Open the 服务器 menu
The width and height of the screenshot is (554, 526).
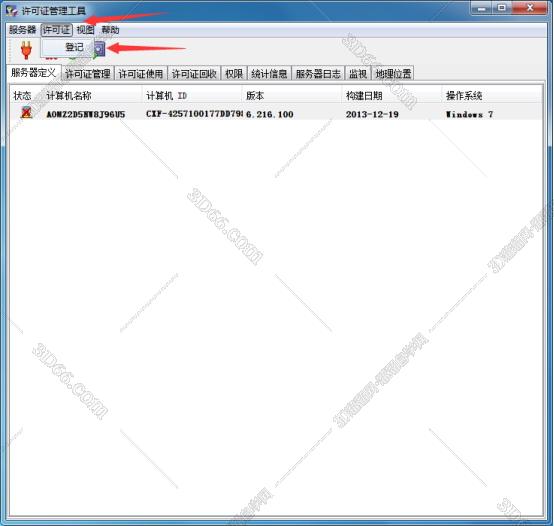click(x=23, y=30)
